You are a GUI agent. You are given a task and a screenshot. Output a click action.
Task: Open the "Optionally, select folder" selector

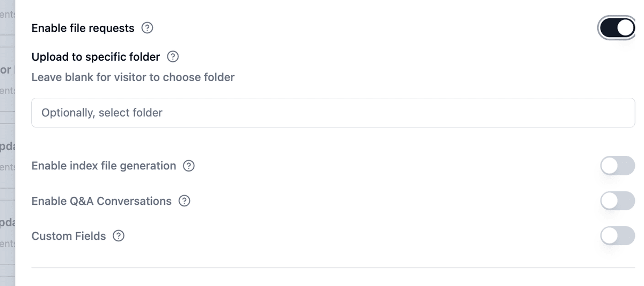click(333, 113)
